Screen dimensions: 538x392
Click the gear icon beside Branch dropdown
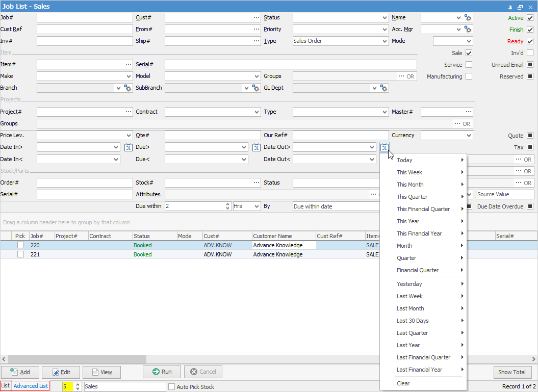point(127,88)
